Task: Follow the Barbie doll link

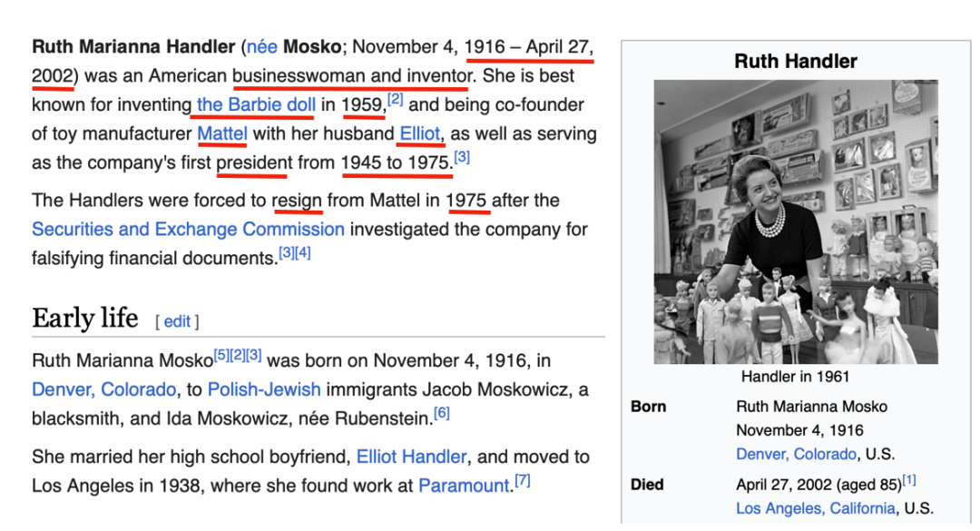Action: coord(256,104)
